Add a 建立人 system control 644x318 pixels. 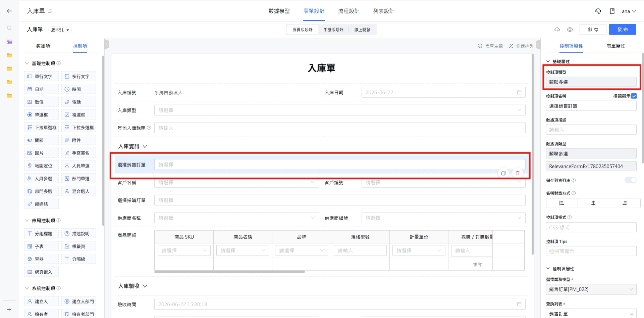[41, 301]
